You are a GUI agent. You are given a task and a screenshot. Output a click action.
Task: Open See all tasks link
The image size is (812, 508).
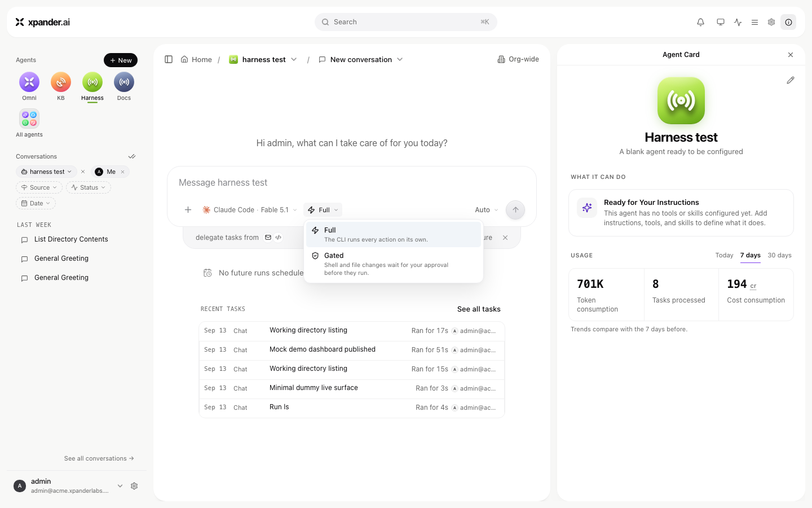[x=479, y=309]
